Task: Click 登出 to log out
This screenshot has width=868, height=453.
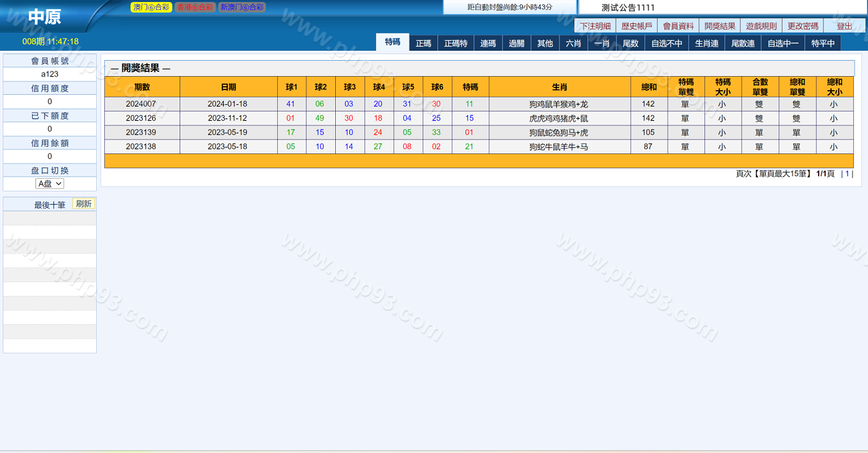Action: (844, 26)
